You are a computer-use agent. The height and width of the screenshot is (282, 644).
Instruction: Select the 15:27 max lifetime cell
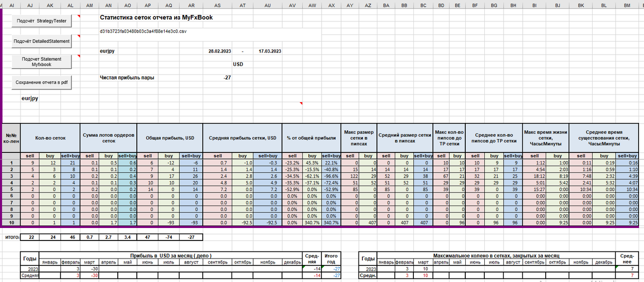[534, 189]
